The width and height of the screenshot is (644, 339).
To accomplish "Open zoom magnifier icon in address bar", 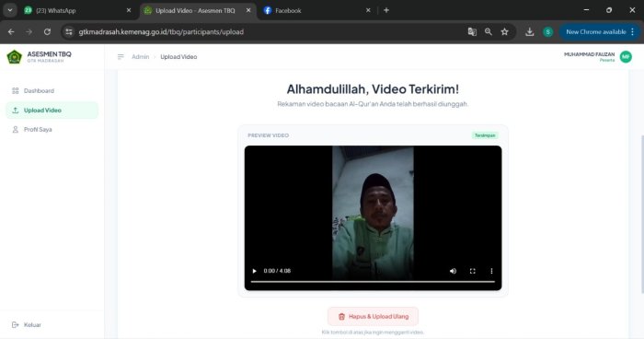I will tap(488, 31).
